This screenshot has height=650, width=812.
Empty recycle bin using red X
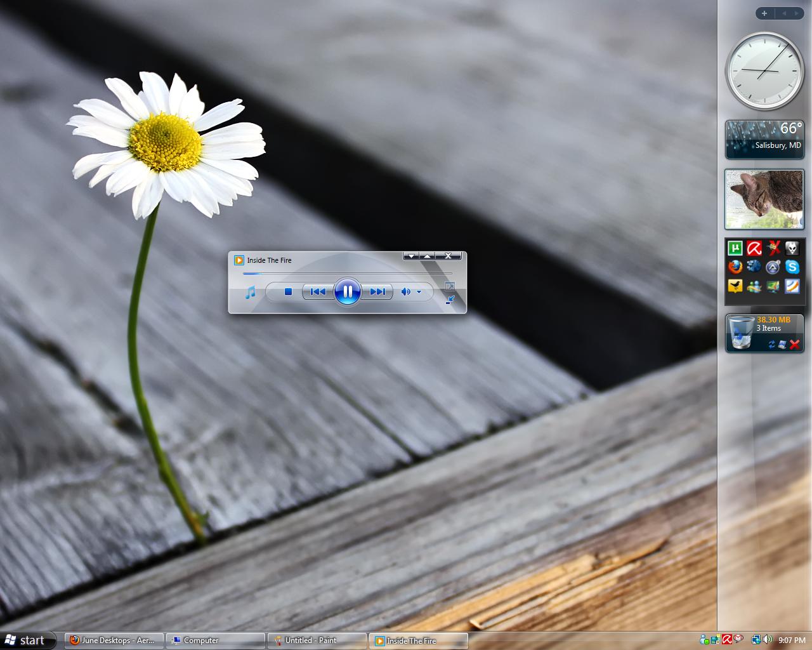[x=794, y=345]
